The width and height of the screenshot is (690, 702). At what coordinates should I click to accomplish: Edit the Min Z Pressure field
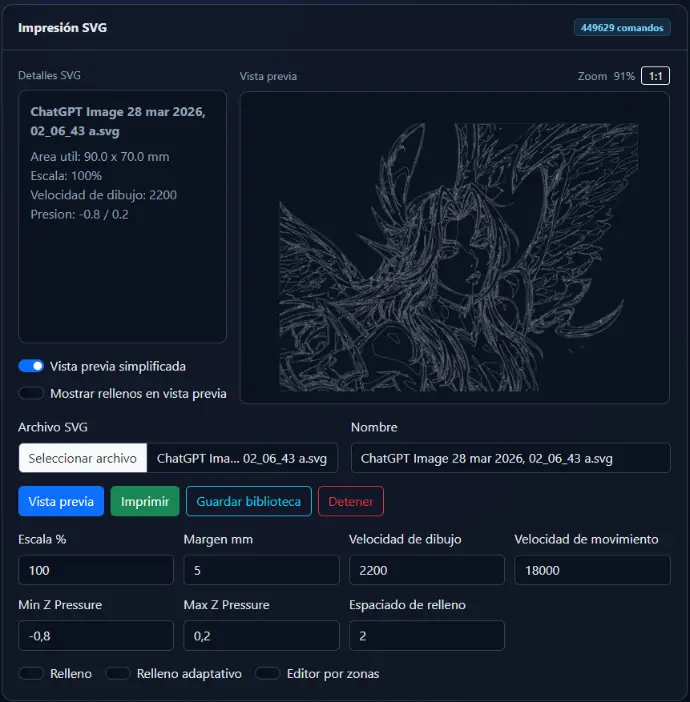[x=96, y=635]
